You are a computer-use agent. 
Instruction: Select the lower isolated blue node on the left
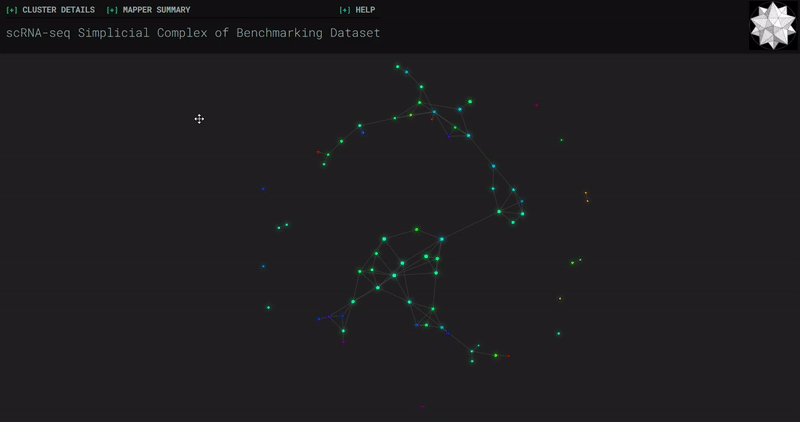[x=263, y=266]
